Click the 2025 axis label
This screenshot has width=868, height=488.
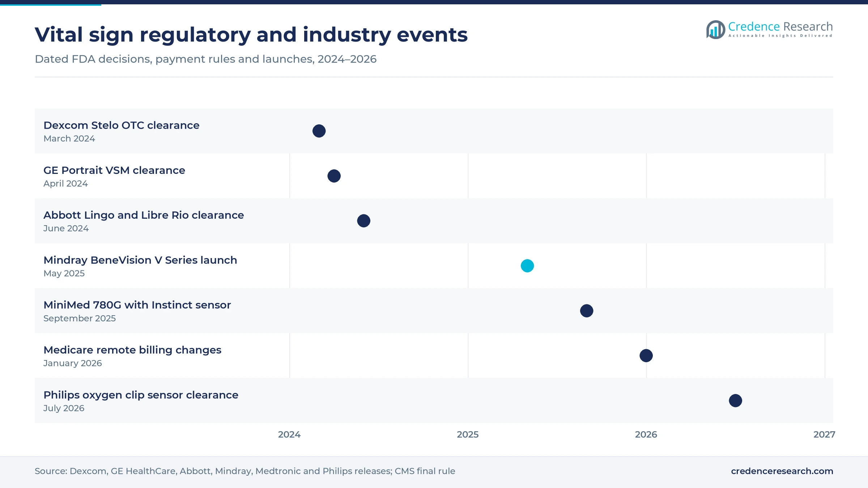(x=468, y=435)
